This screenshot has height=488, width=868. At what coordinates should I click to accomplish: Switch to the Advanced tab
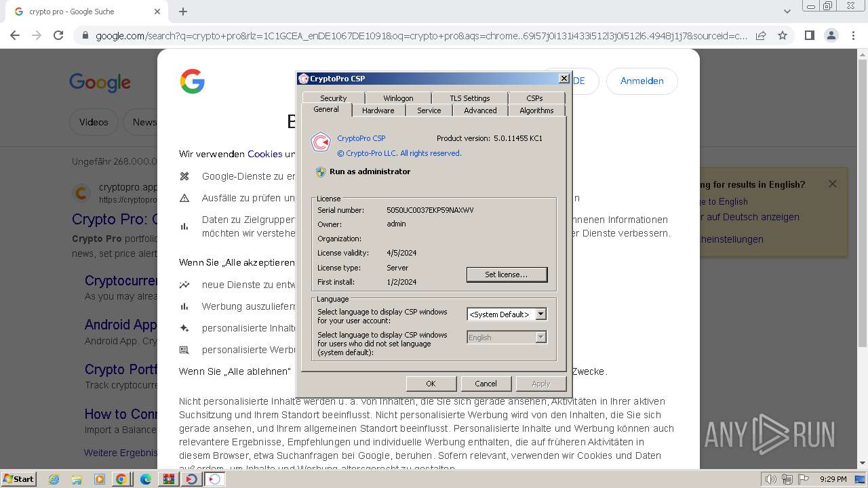(x=480, y=110)
